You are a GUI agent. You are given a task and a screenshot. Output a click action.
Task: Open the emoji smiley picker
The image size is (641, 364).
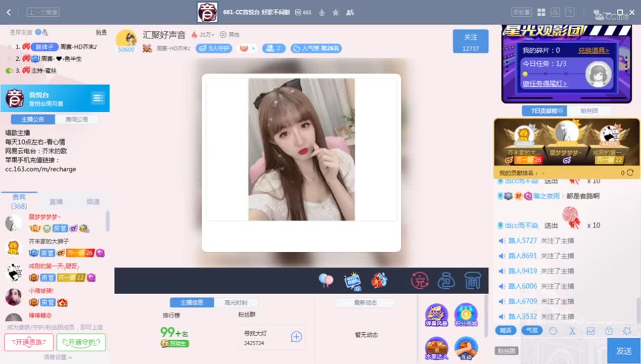(x=553, y=331)
